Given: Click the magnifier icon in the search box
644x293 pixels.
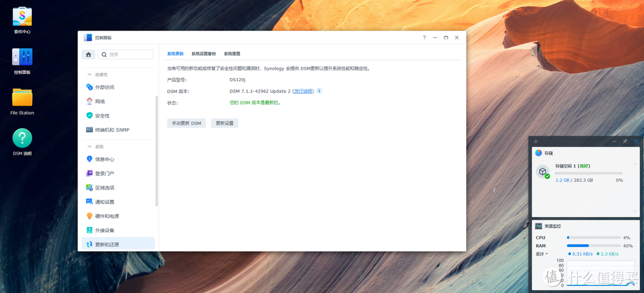Looking at the screenshot, I should pos(104,54).
